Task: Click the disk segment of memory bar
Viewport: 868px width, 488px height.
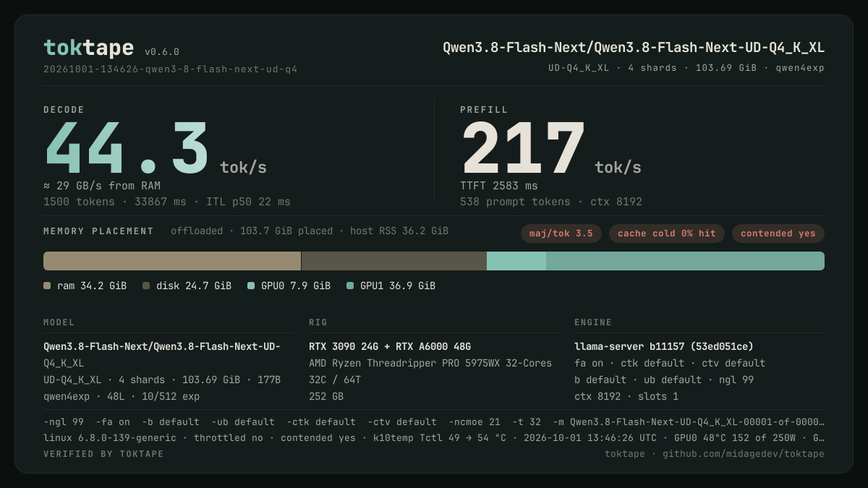Action: 394,261
